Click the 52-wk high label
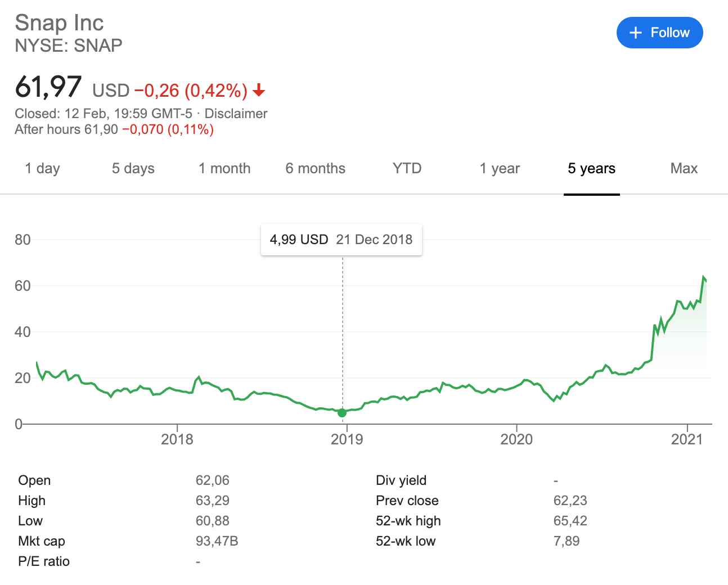The image size is (728, 585). click(x=408, y=521)
